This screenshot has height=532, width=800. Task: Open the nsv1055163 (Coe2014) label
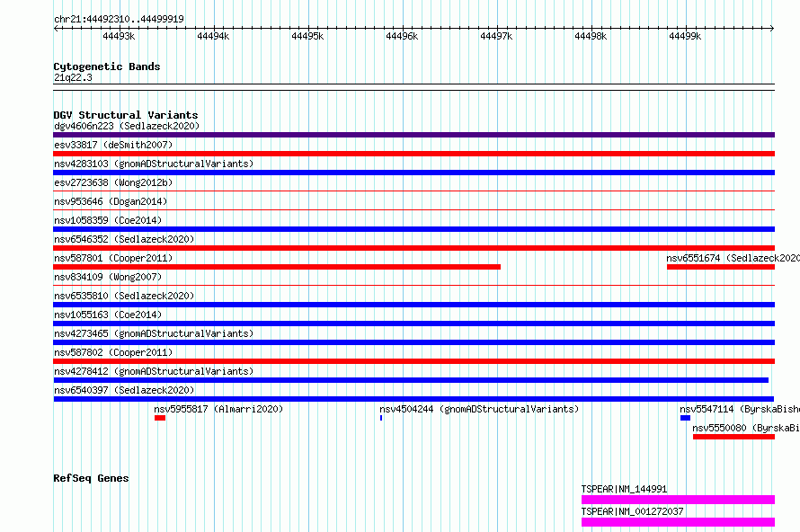108,315
